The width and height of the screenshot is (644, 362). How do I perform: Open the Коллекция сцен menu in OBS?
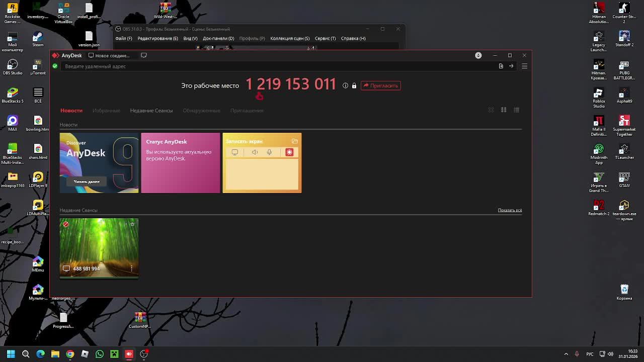(290, 38)
